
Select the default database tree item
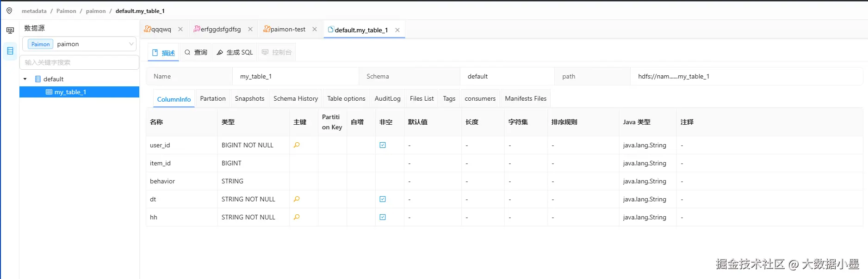[53, 79]
